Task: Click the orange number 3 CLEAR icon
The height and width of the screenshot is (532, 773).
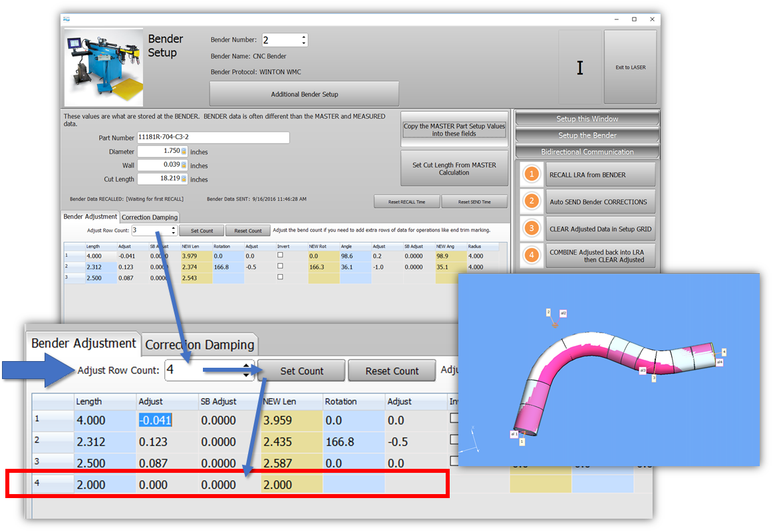Action: click(x=532, y=229)
